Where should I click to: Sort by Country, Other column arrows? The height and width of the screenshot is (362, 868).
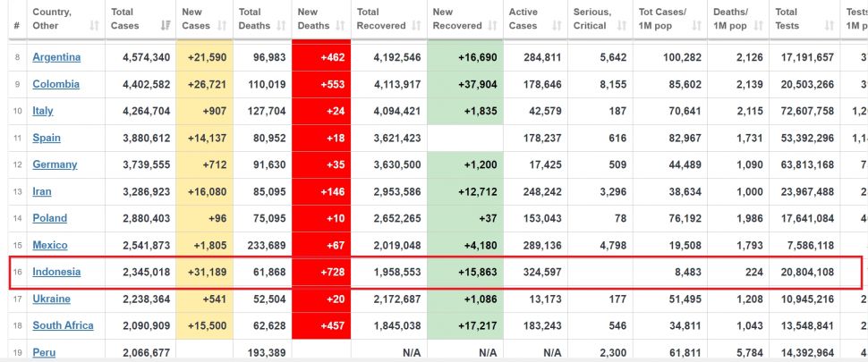(x=95, y=25)
